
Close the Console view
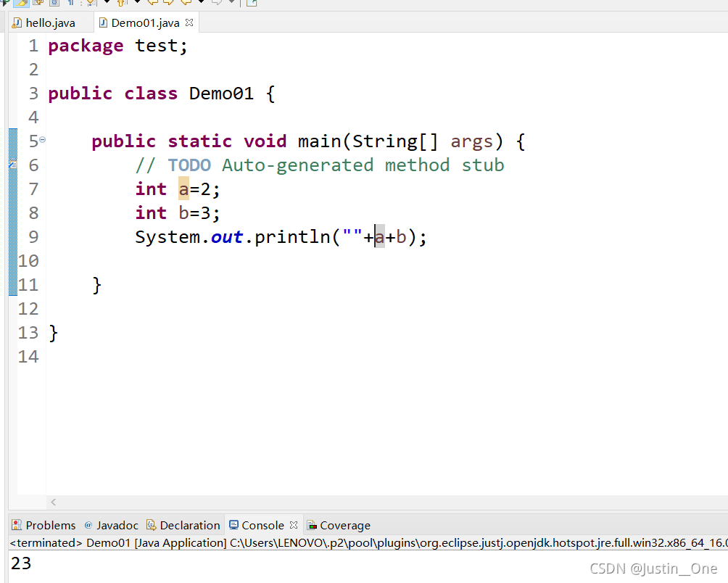[x=294, y=524]
